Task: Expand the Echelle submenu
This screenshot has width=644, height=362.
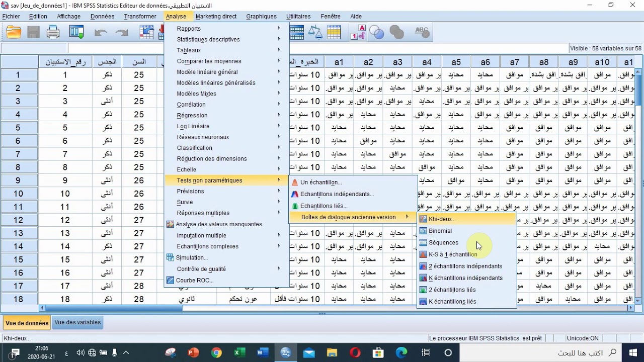Action: [x=226, y=169]
